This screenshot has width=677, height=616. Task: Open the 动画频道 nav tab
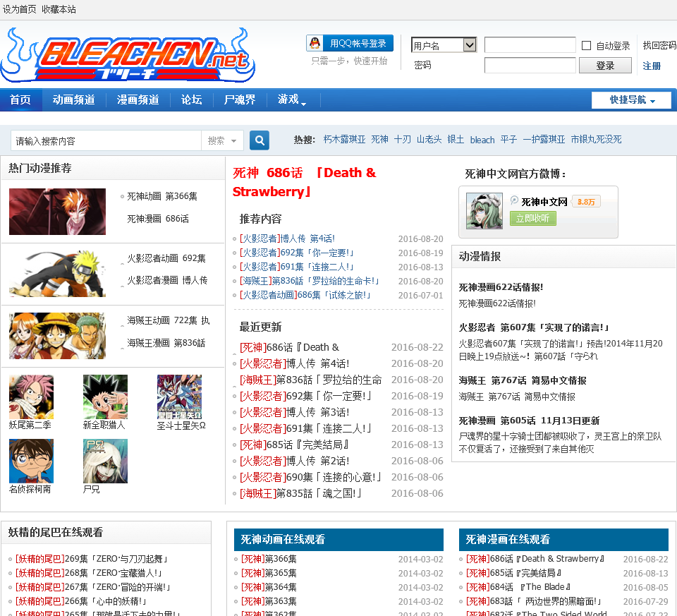click(74, 99)
